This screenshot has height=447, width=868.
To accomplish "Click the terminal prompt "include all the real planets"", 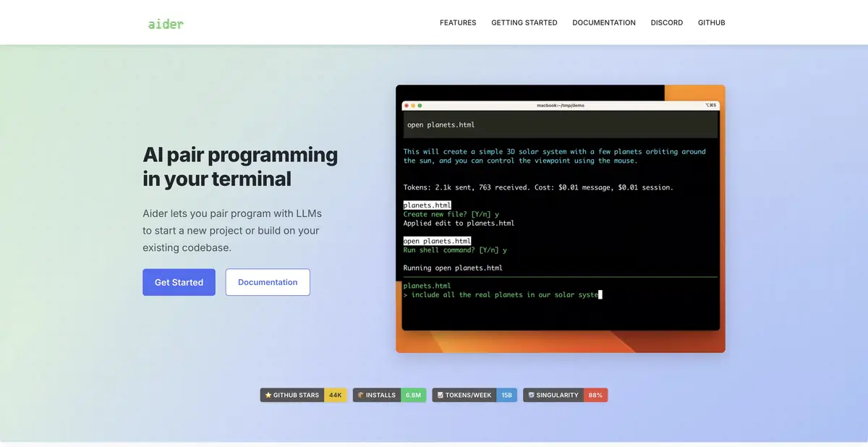I will click(503, 295).
